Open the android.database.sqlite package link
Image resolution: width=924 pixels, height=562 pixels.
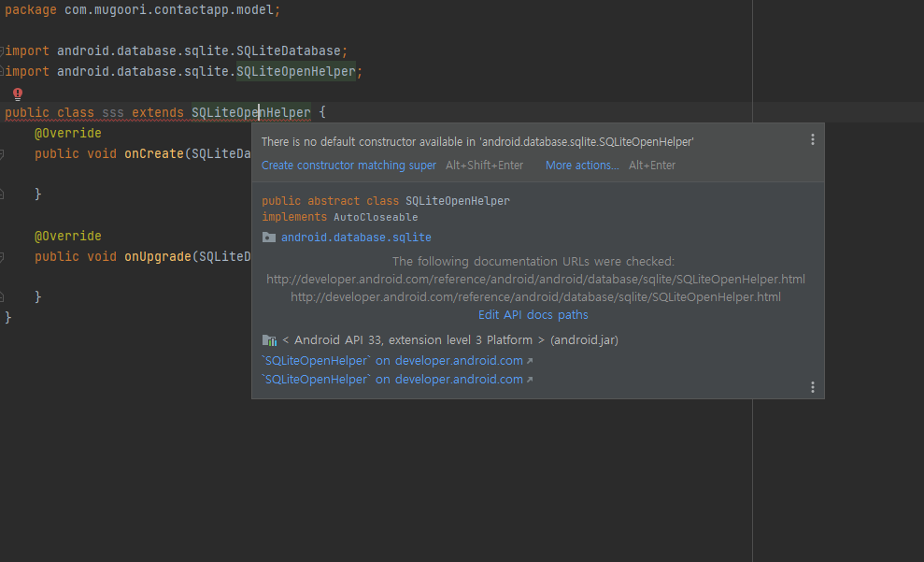tap(356, 238)
